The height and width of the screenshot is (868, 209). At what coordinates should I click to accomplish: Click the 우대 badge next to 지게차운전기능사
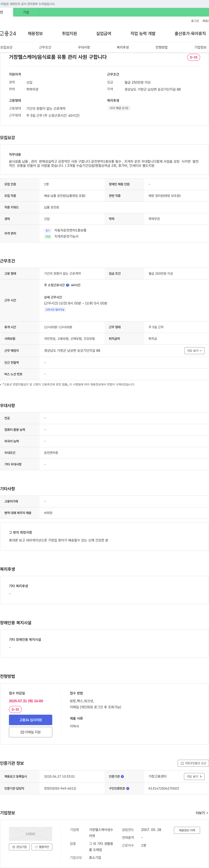(x=48, y=237)
